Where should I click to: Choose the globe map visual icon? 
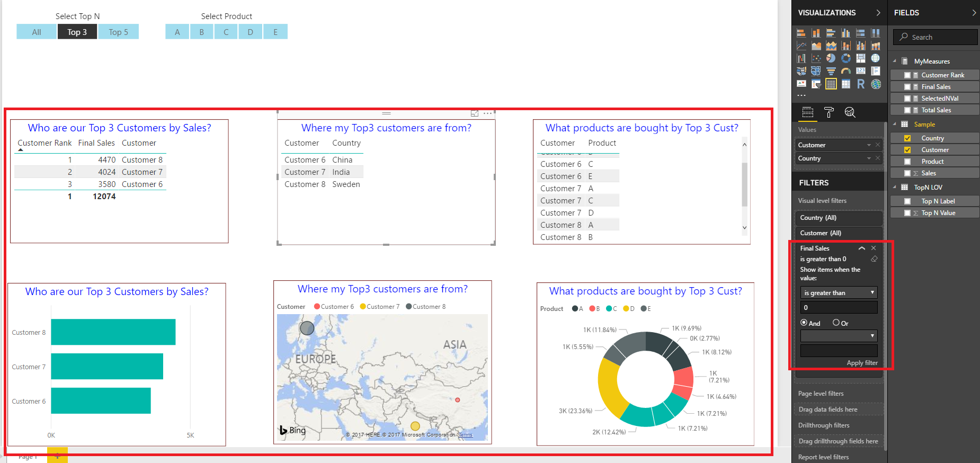pos(876,58)
